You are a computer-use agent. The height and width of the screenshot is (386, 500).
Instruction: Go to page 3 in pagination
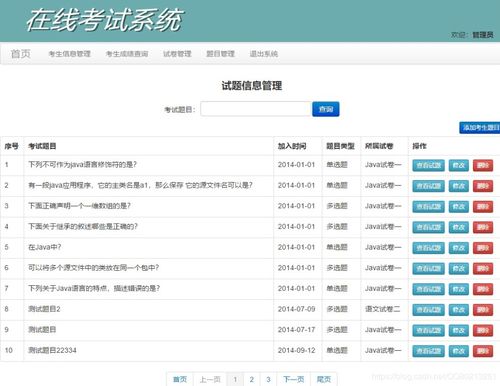point(268,379)
